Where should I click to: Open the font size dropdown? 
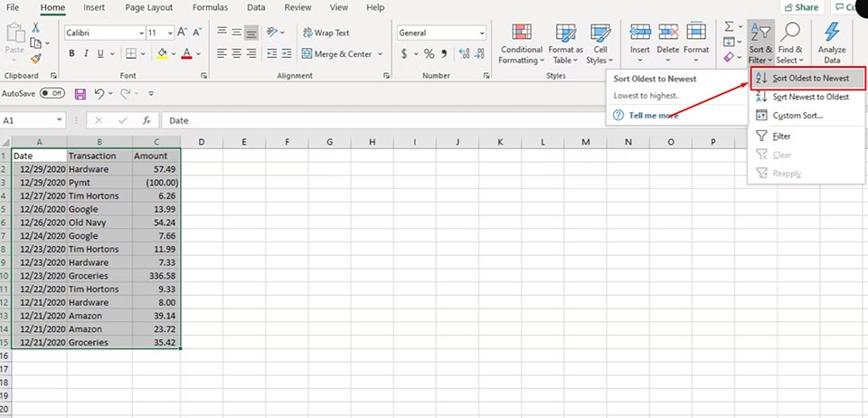click(x=170, y=33)
